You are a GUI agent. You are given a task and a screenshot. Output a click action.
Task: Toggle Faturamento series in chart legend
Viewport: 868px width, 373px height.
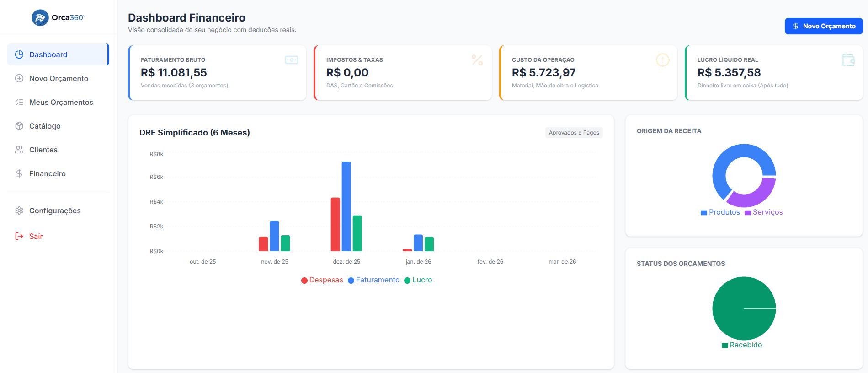click(x=373, y=280)
